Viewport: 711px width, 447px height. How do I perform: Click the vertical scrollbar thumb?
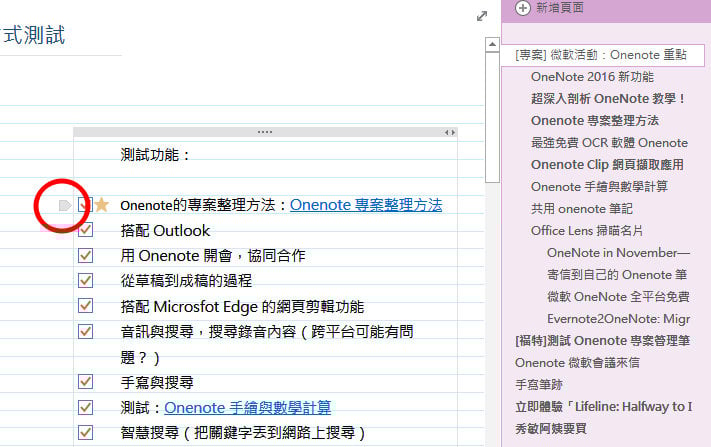coord(492,117)
